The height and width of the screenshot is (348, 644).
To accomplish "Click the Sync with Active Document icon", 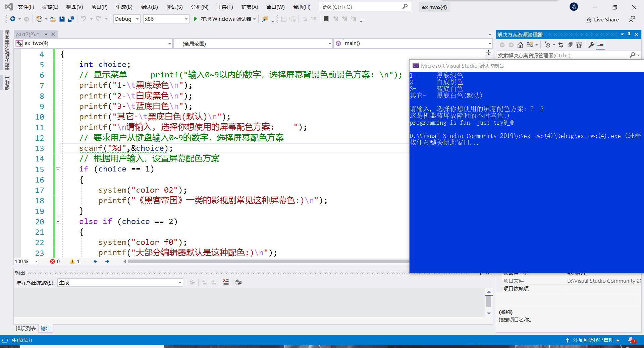I will pos(561,45).
